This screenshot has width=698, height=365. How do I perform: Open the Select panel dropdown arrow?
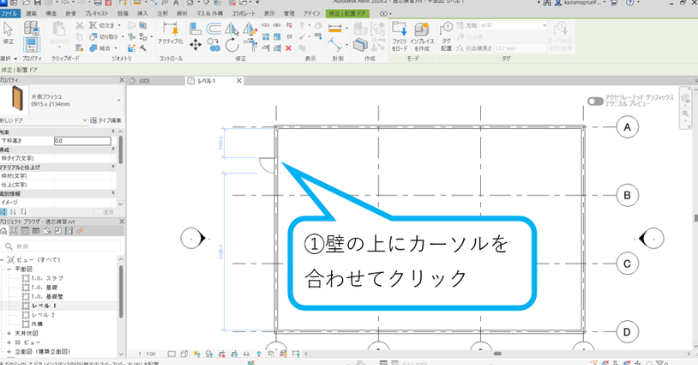tap(15, 59)
